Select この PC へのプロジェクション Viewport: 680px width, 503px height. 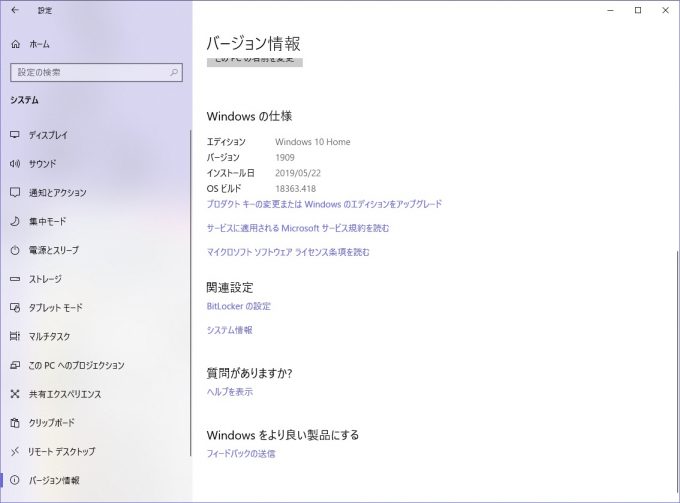[x=95, y=365]
